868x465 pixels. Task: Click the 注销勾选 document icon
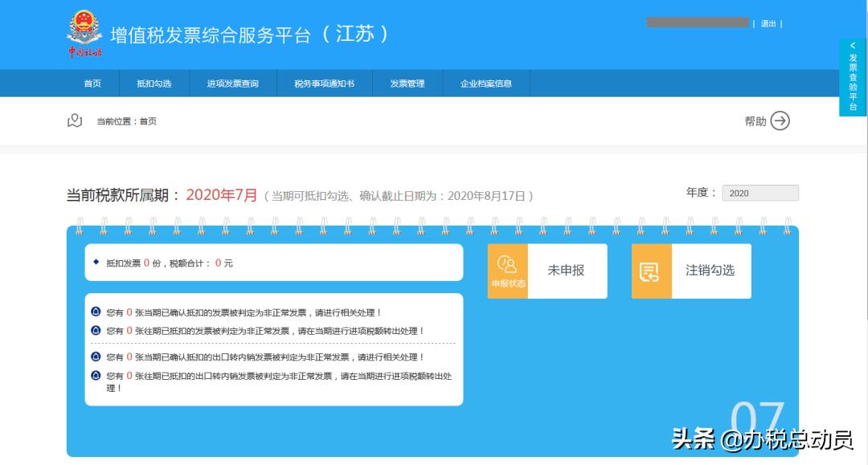point(652,271)
